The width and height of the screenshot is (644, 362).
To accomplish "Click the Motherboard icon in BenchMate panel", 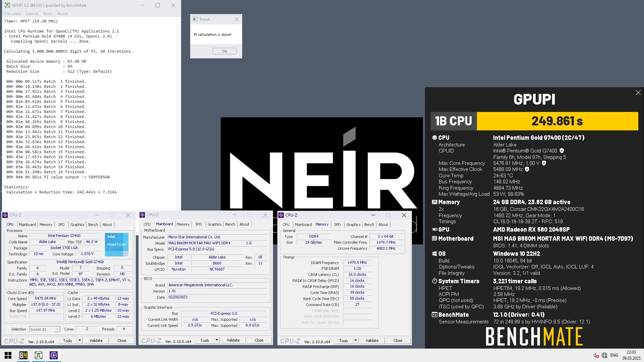I will (x=434, y=239).
